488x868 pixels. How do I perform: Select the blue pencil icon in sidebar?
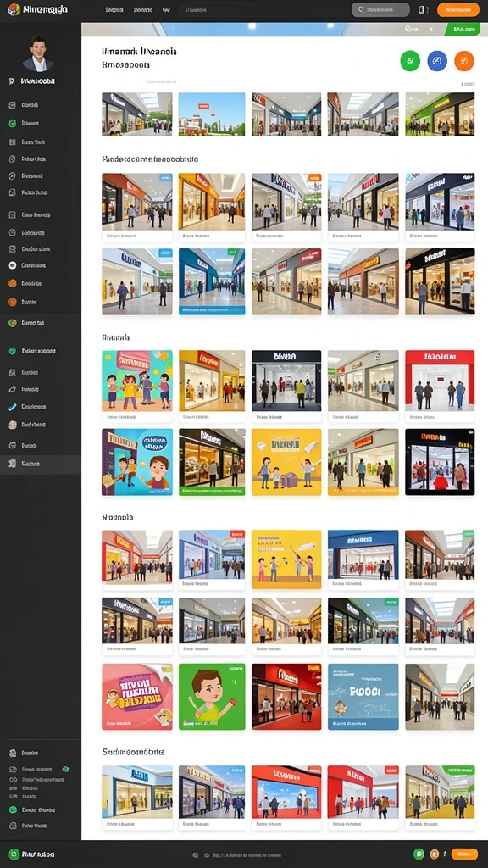(13, 407)
